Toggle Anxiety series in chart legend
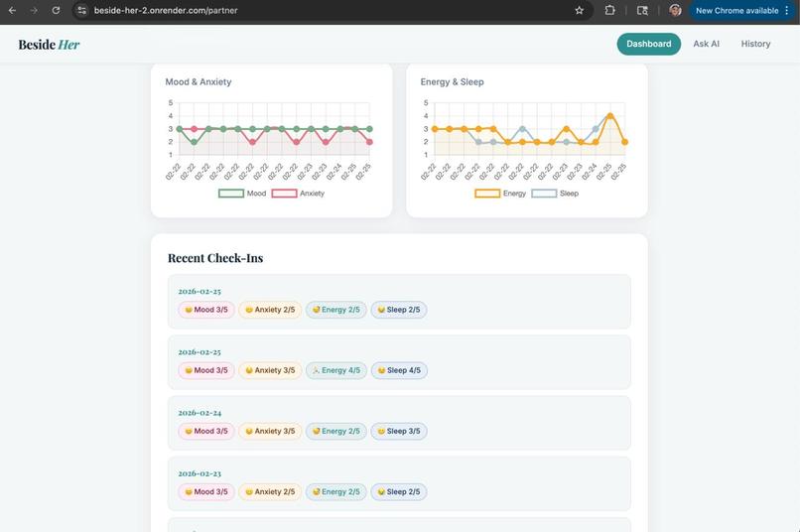Viewport: 800px width, 532px height. pyautogui.click(x=298, y=194)
